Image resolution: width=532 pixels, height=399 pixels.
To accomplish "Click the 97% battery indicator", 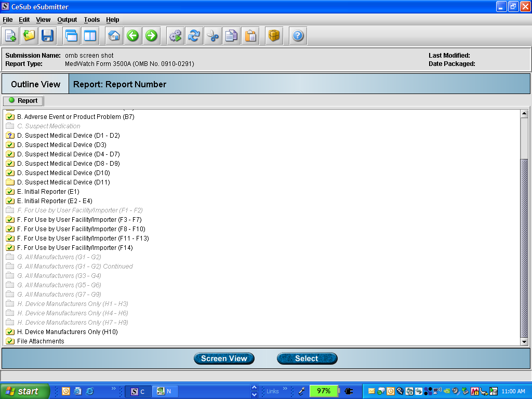I will click(324, 391).
